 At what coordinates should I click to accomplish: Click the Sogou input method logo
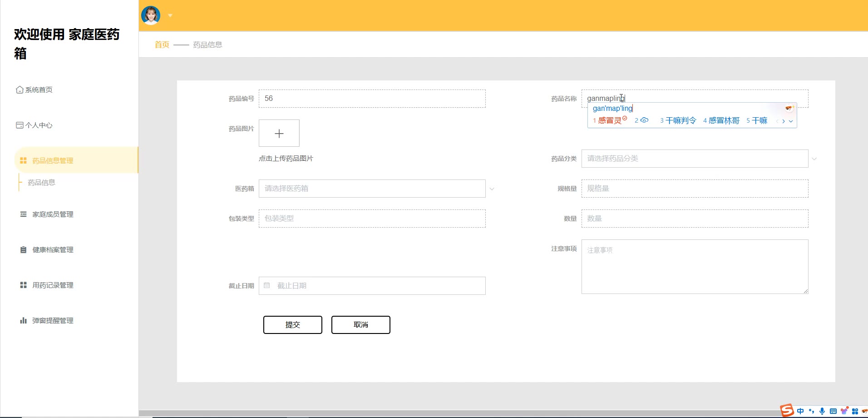(787, 411)
